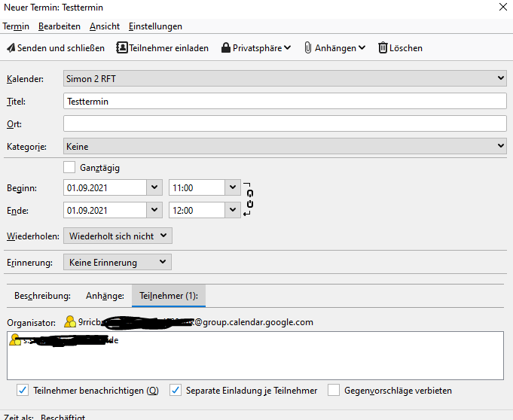The width and height of the screenshot is (513, 420).
Task: Toggle the start-end time link chain icon
Action: pos(249,199)
